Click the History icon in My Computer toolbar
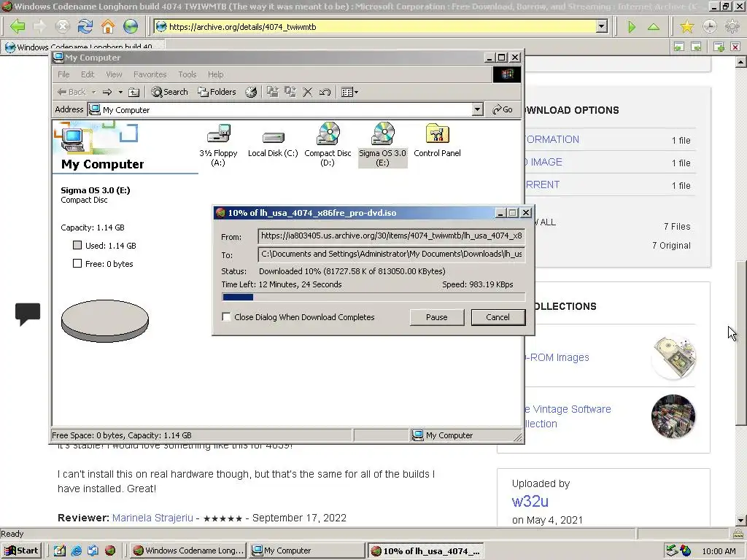Image resolution: width=747 pixels, height=560 pixels. click(251, 92)
